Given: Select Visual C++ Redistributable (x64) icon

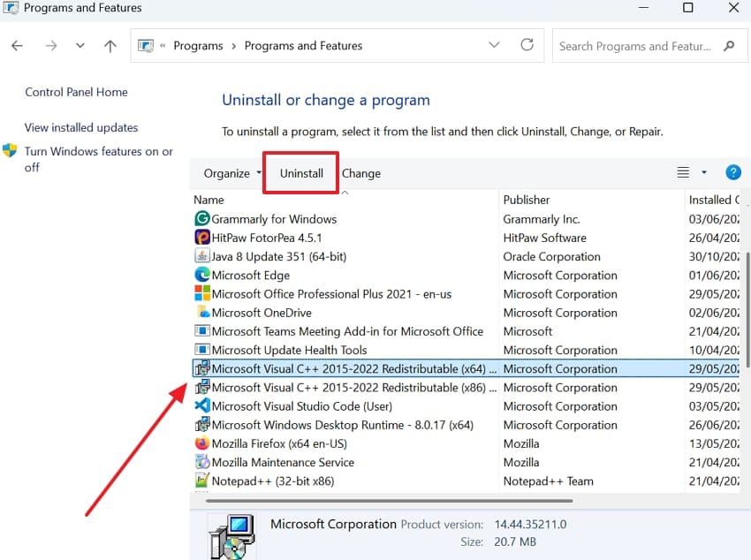Looking at the screenshot, I should 202,368.
